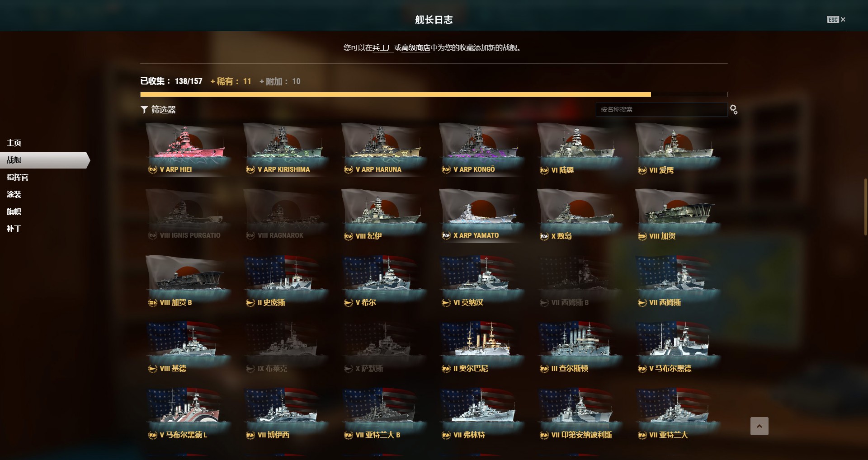Image resolution: width=868 pixels, height=460 pixels.
Task: Open the 主页 sidebar tab
Action: [14, 143]
